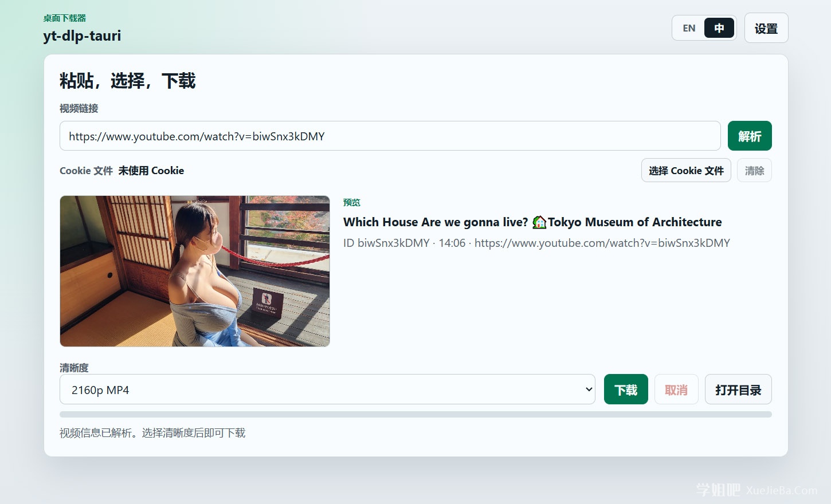Click the 视频链接 field label

point(79,108)
